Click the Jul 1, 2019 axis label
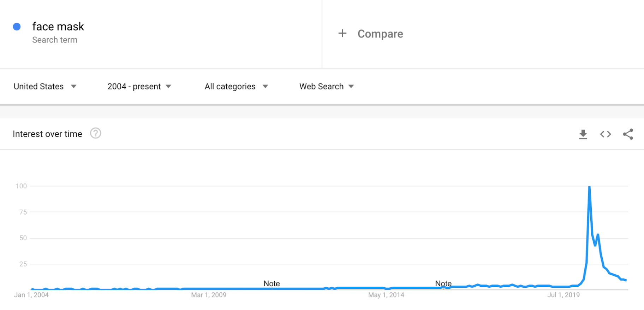Image resolution: width=644 pixels, height=310 pixels. (x=564, y=294)
